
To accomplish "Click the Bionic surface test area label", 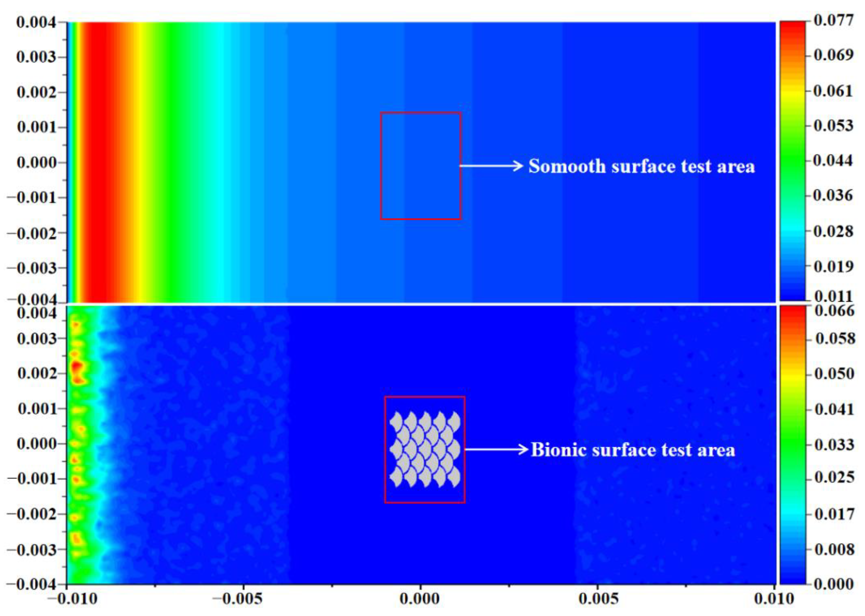I will point(633,450).
